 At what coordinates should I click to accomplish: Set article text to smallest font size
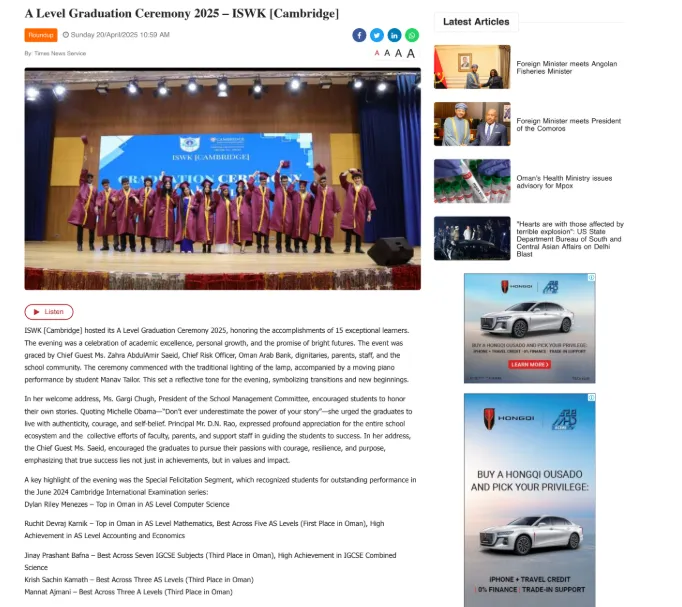point(377,54)
